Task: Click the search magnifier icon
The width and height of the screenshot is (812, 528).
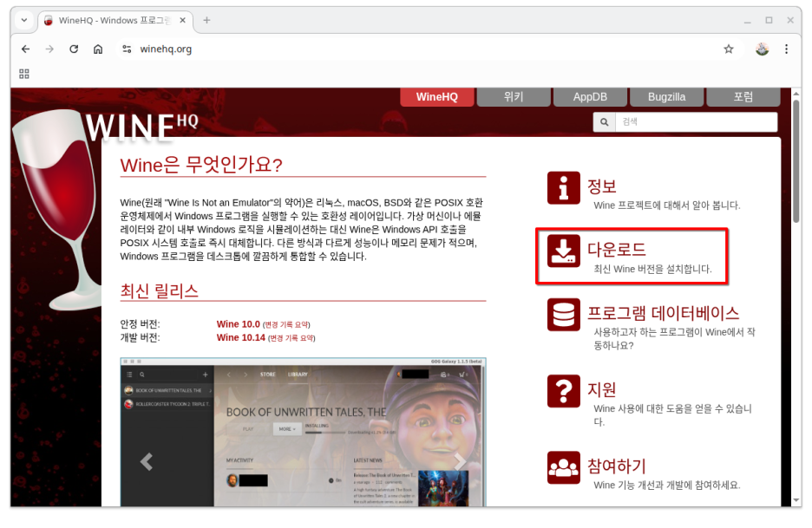Action: [x=604, y=122]
